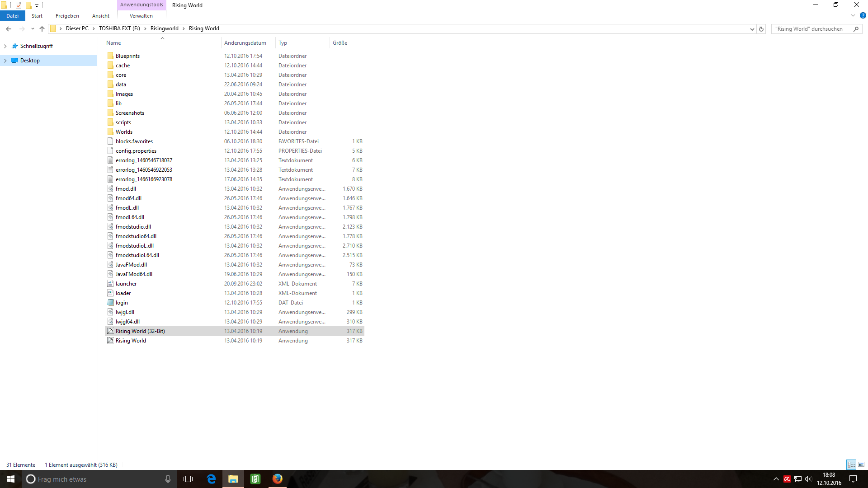Screen dimensions: 868x488
Task: Click the Risingworld breadcrumb segment
Action: 164,28
